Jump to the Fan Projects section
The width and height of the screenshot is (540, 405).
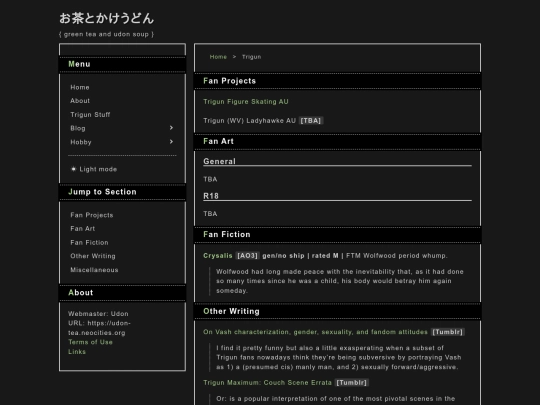pos(92,215)
